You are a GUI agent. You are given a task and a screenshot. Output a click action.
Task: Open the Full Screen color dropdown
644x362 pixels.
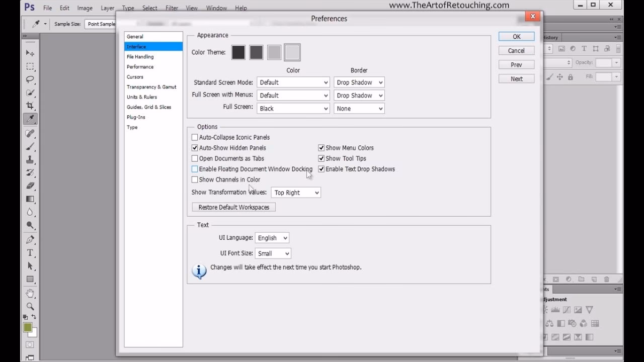click(293, 108)
